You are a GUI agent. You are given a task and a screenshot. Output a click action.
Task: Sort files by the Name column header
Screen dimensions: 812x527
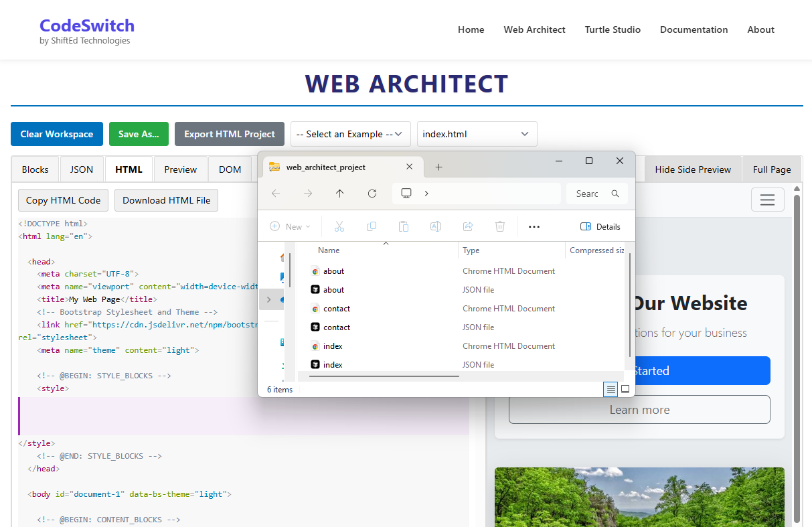[329, 250]
